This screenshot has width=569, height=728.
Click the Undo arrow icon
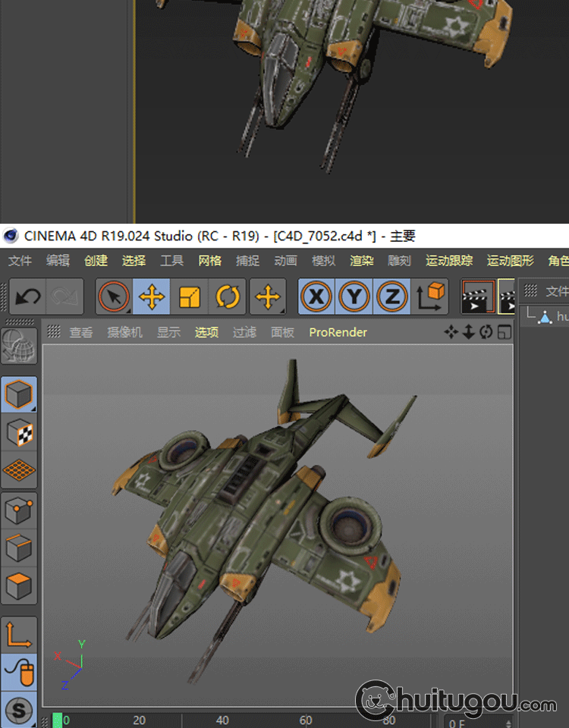[27, 297]
